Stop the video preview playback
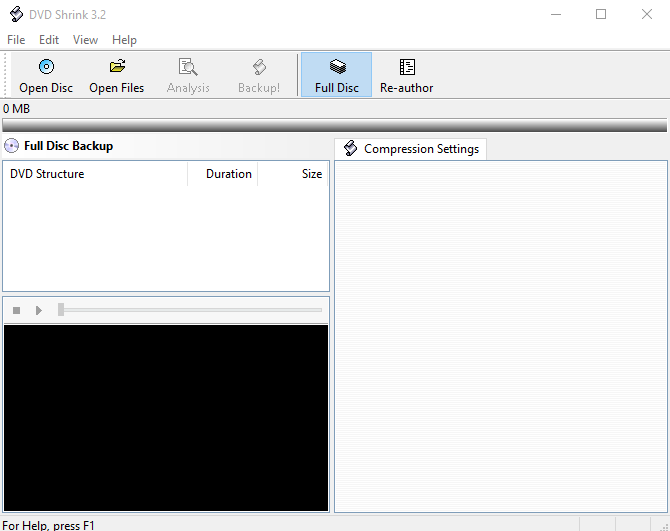Screen dimensions: 670x531 point(17,310)
